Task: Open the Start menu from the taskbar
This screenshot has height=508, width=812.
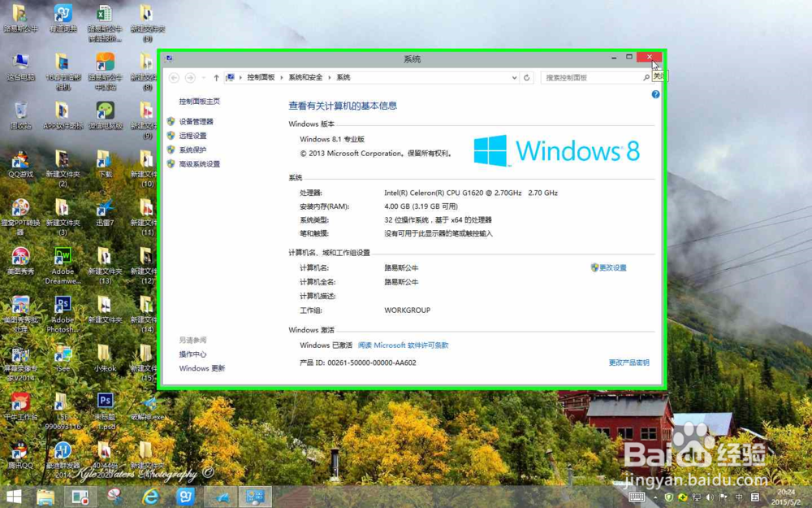Action: click(12, 496)
